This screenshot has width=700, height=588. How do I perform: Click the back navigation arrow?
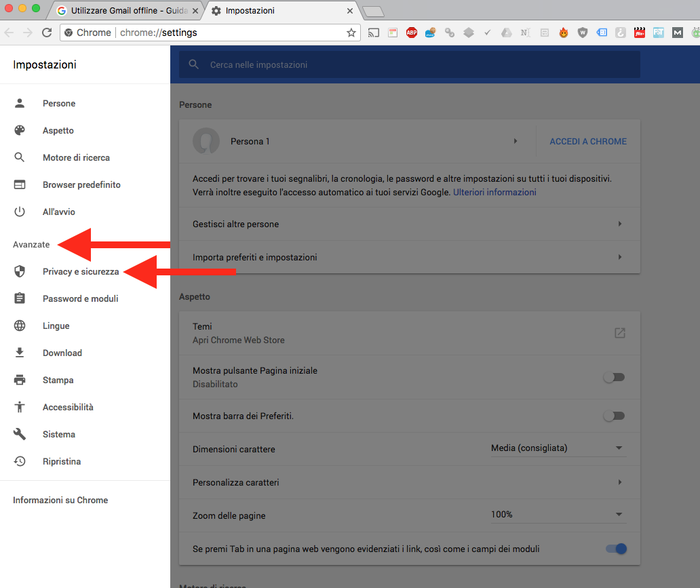[x=9, y=33]
